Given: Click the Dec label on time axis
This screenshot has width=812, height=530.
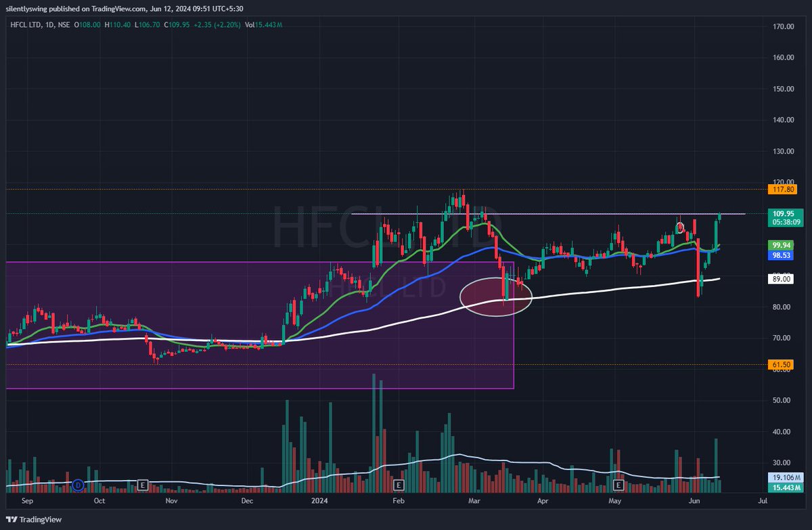Looking at the screenshot, I should coord(246,502).
